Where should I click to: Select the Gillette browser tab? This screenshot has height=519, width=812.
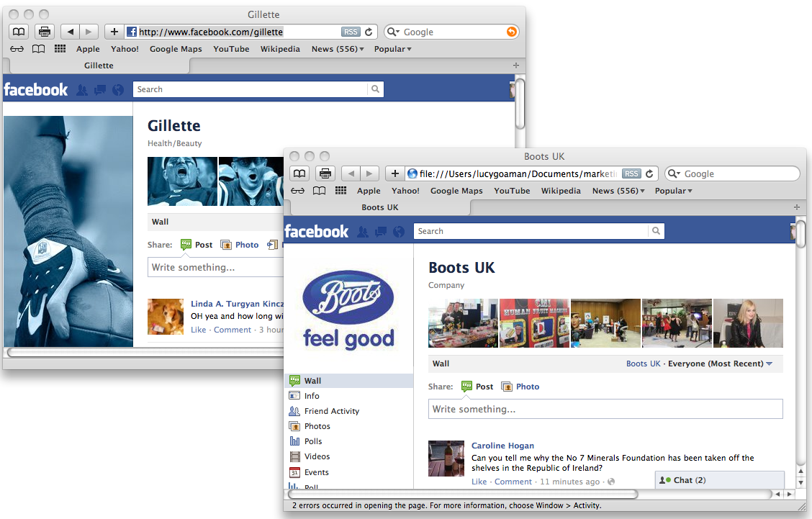point(99,66)
